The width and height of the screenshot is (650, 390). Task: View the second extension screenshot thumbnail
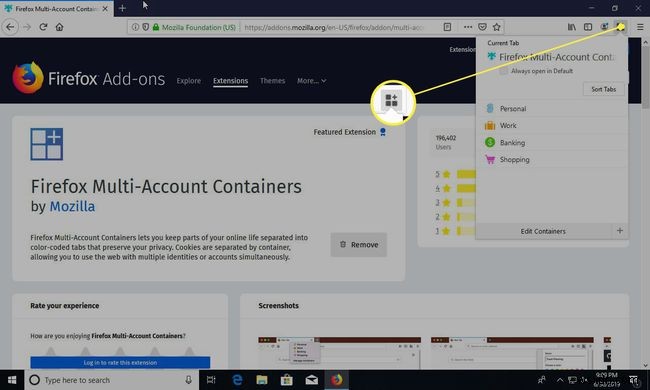tap(512, 352)
